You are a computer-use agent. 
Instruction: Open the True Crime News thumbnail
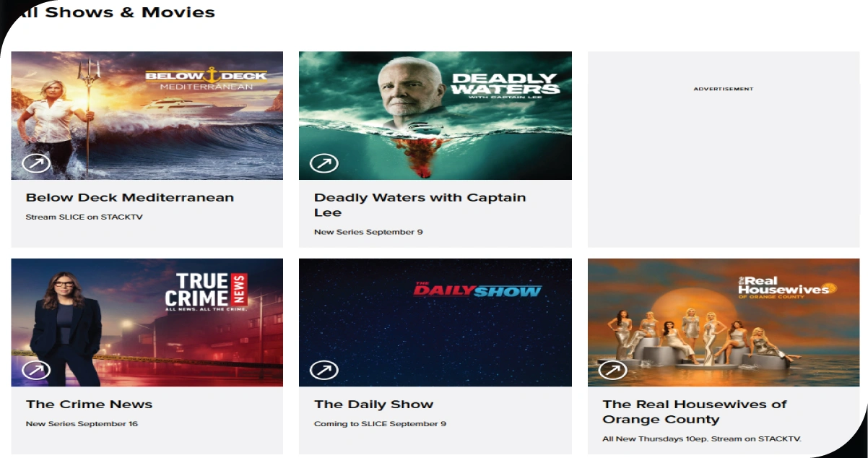click(147, 322)
